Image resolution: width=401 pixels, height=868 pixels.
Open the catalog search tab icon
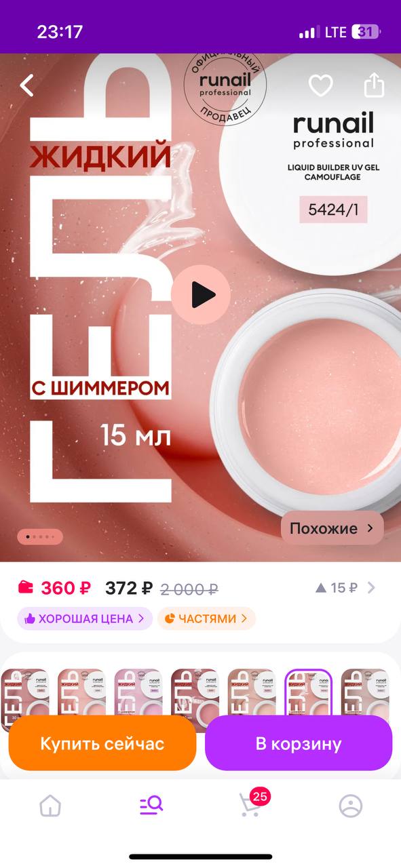tap(151, 806)
